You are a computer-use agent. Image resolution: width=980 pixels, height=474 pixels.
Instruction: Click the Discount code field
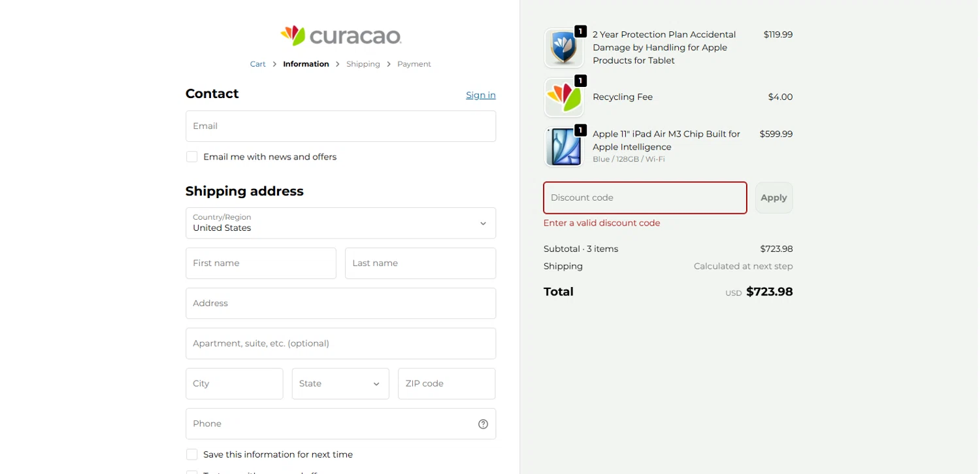tap(645, 197)
